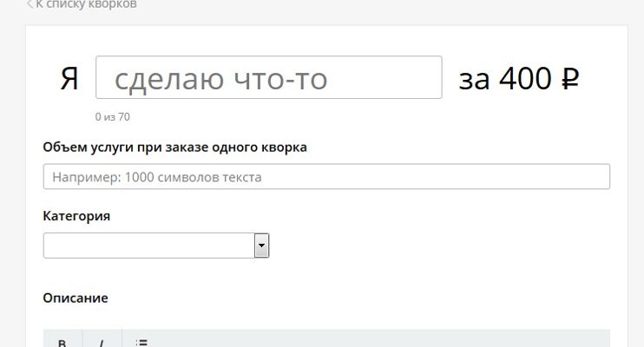Image resolution: width=644 pixels, height=347 pixels.
Task: Insert a bulleted list in description
Action: click(x=141, y=342)
